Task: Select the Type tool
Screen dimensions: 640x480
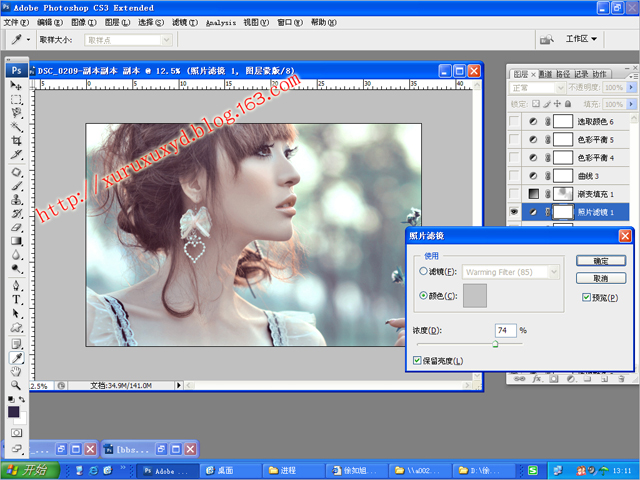Action: point(16,300)
